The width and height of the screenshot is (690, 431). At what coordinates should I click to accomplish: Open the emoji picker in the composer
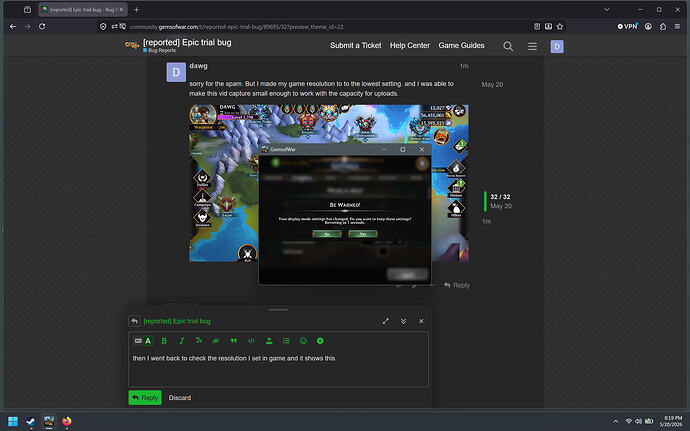pos(303,341)
